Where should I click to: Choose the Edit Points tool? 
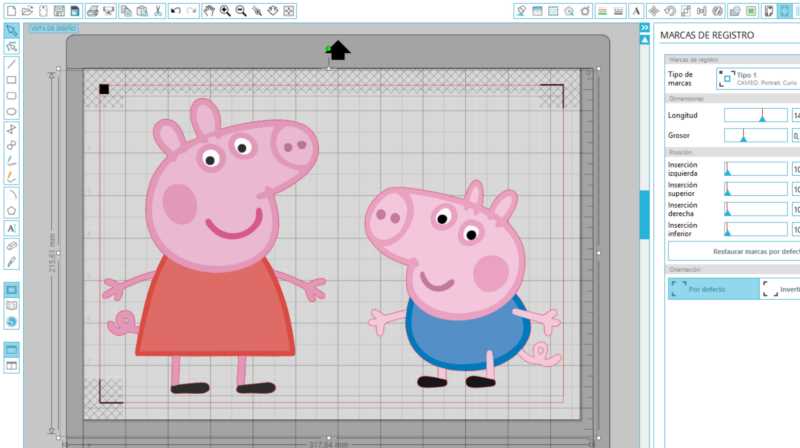pos(11,47)
